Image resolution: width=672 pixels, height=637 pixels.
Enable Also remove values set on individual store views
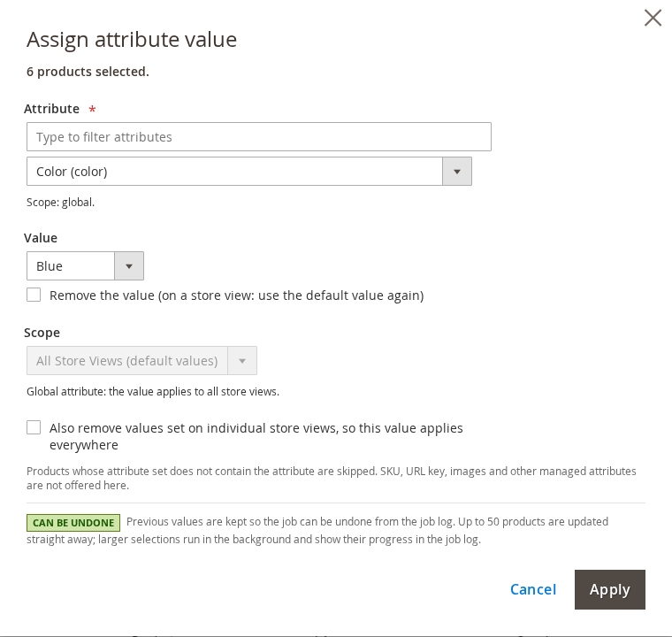[34, 427]
